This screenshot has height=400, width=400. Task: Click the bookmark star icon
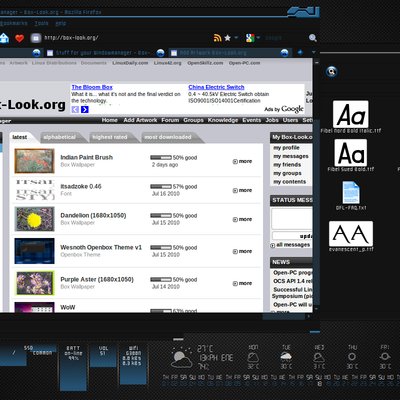[228, 38]
